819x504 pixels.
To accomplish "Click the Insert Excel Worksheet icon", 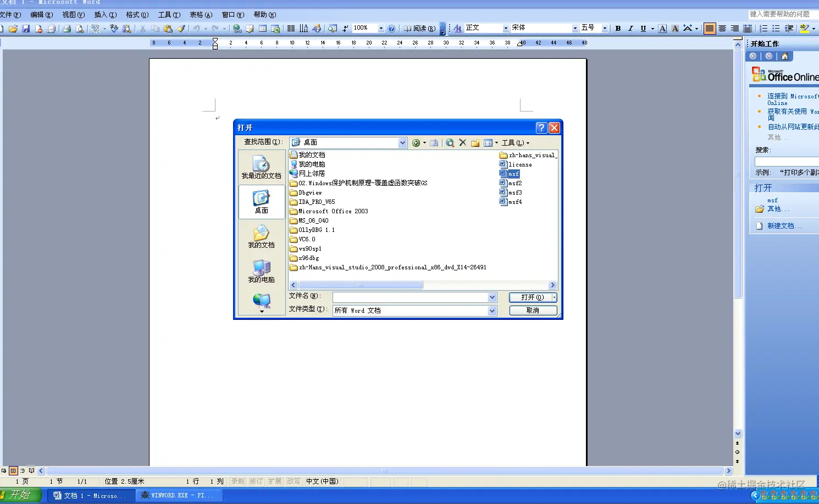I will (x=275, y=29).
